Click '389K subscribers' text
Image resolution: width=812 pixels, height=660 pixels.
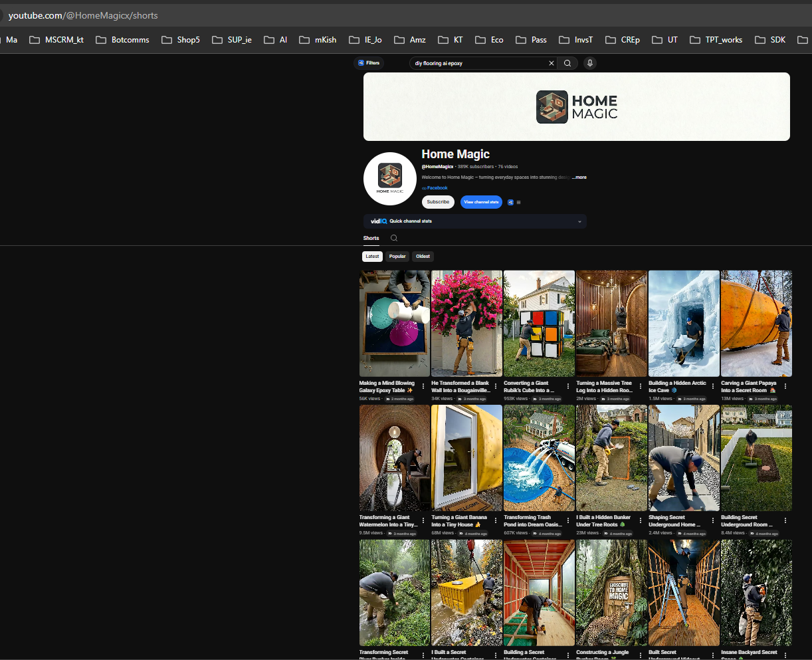click(x=476, y=167)
